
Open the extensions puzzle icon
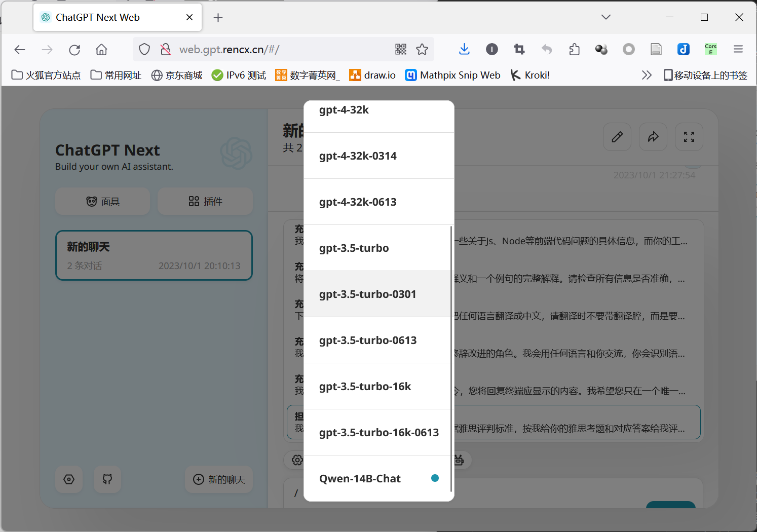pos(574,49)
